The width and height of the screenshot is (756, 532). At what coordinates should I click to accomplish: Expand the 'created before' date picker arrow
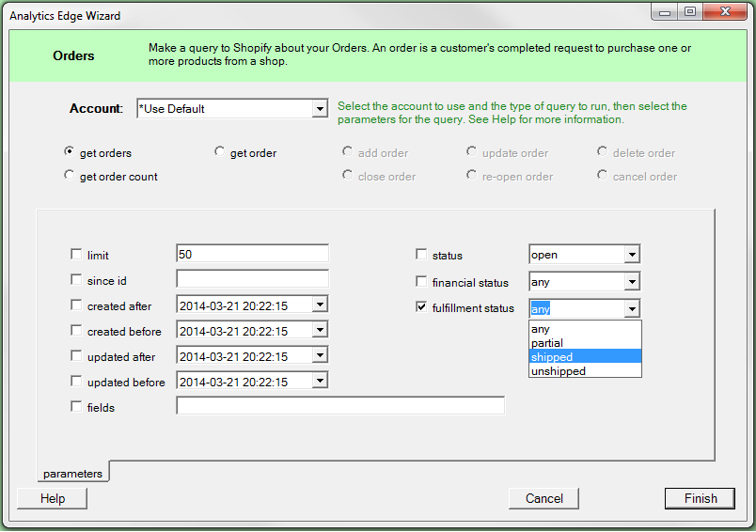(x=320, y=330)
